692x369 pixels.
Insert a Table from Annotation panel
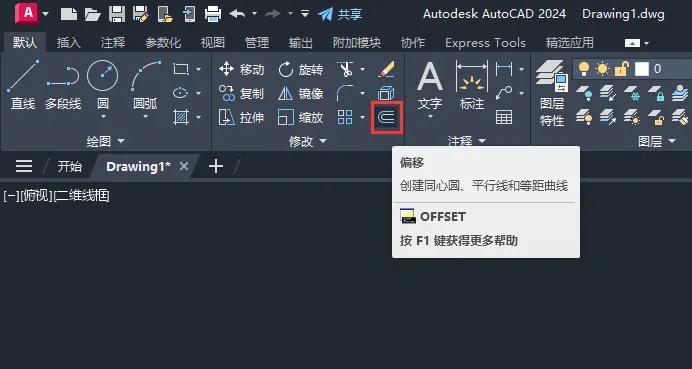[504, 117]
